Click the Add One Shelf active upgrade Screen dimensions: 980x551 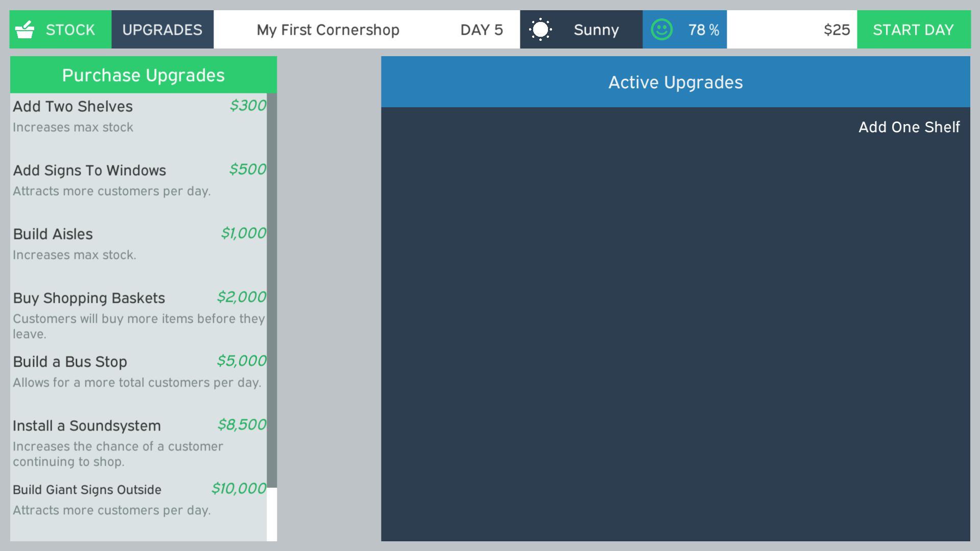909,127
